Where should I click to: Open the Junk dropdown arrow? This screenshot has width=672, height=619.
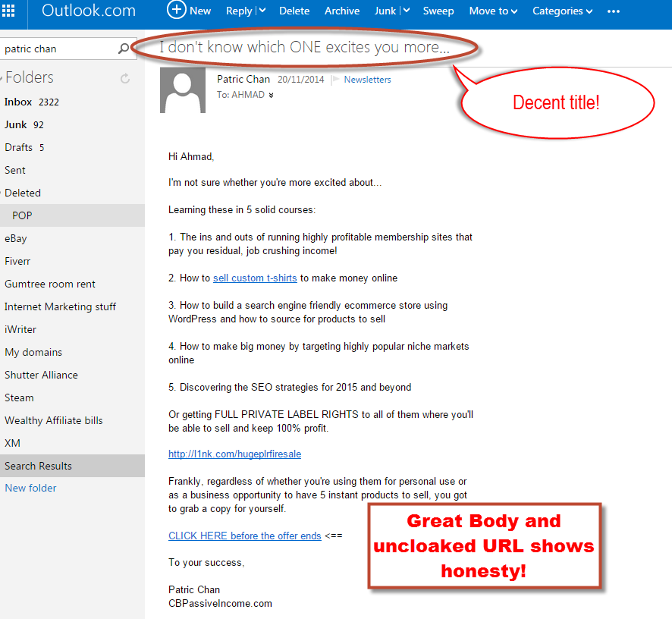coord(407,11)
